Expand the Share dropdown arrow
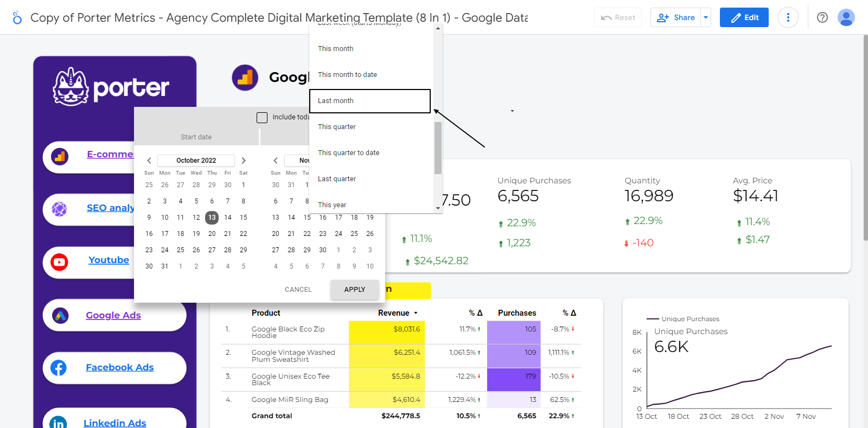Screen dimensions: 868x428 pyautogui.click(x=706, y=17)
